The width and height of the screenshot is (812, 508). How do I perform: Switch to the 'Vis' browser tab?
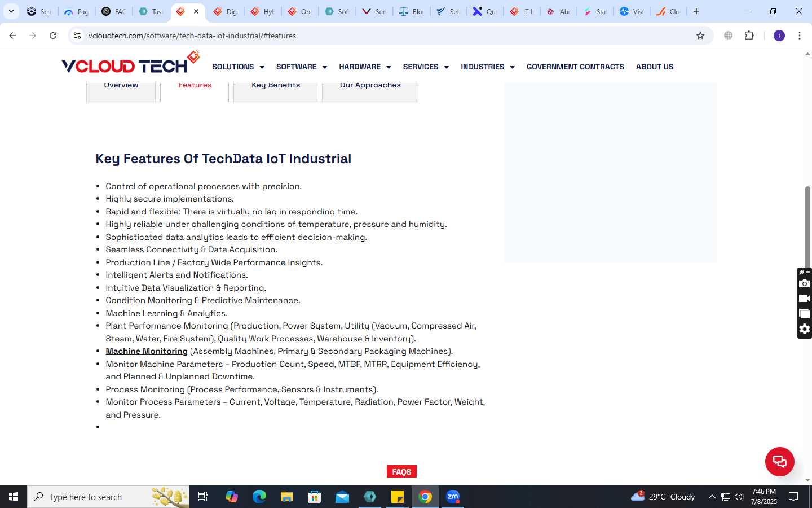[632, 11]
